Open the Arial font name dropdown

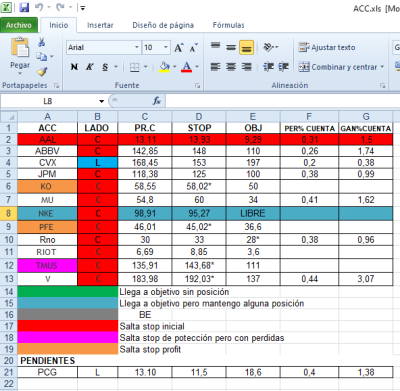(x=137, y=47)
